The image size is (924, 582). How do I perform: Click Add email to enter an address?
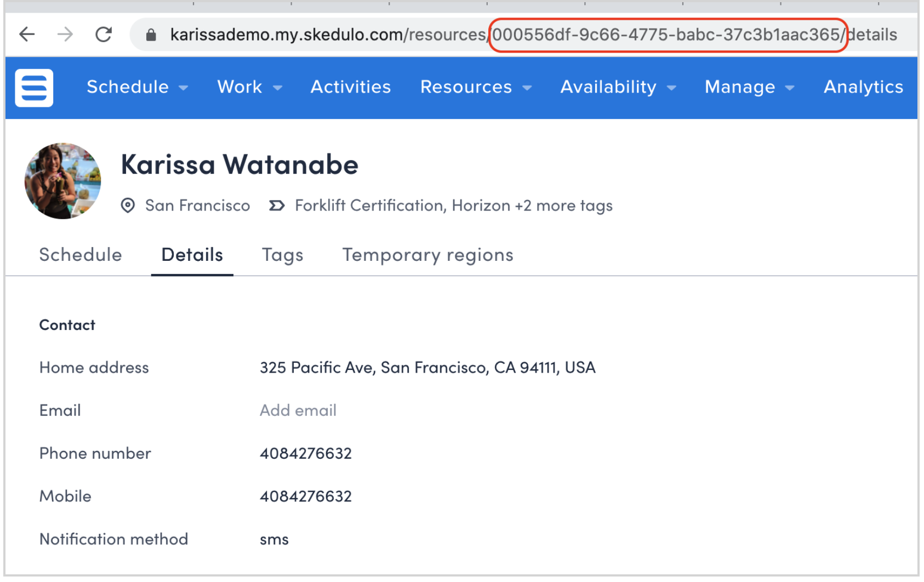[298, 410]
